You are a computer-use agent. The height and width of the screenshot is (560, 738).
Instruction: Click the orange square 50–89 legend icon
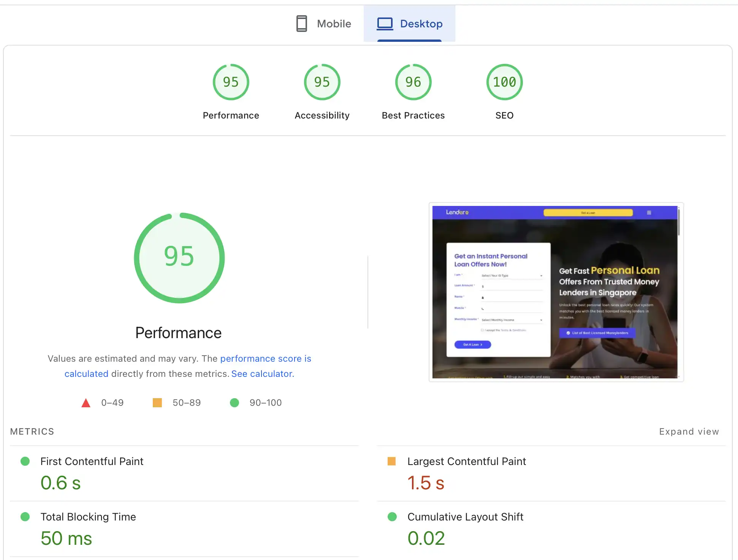click(157, 403)
